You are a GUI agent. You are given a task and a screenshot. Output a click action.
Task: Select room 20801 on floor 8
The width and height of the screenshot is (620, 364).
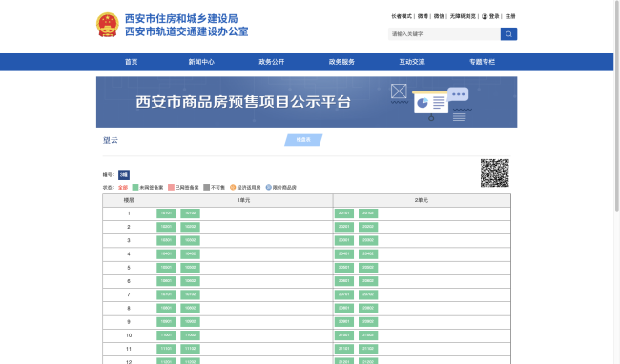point(344,309)
